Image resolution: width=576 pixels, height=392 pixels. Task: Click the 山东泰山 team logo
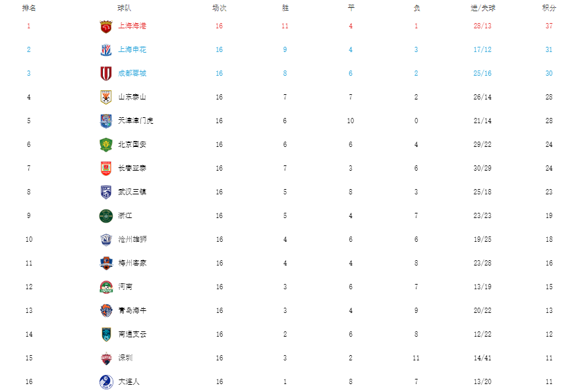[x=105, y=98]
